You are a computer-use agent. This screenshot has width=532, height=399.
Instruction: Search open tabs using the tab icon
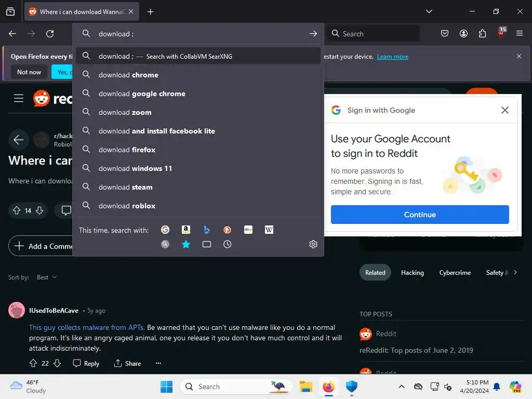coord(207,244)
